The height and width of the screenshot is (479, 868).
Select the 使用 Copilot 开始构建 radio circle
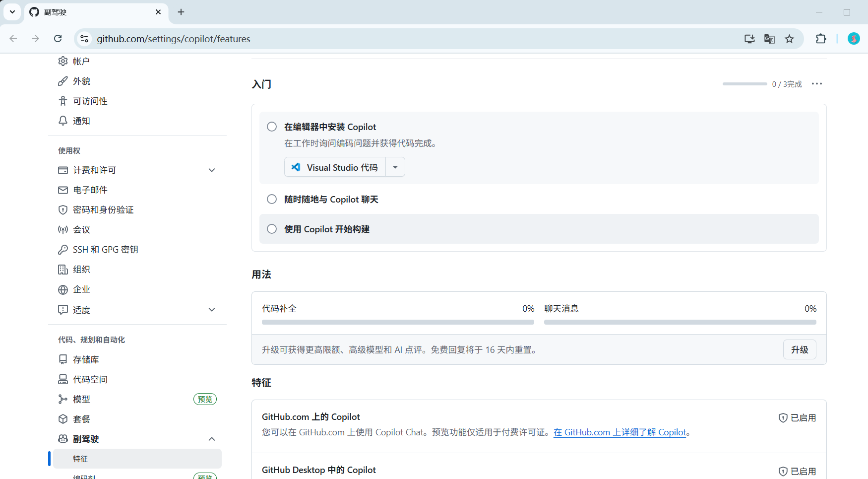click(272, 229)
